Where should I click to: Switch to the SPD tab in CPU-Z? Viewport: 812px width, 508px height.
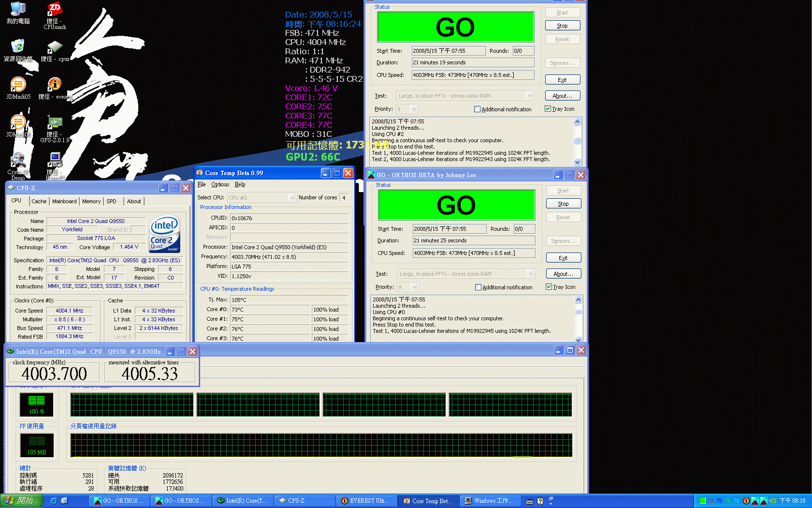[112, 201]
